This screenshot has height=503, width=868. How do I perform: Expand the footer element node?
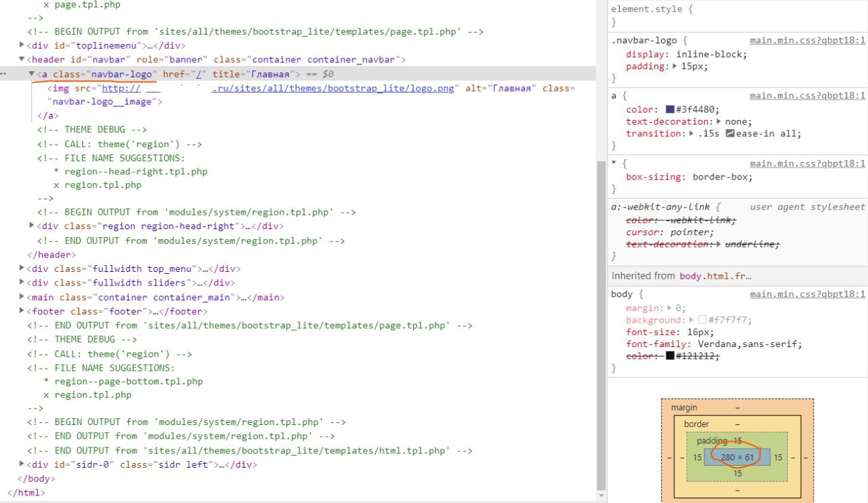click(23, 311)
